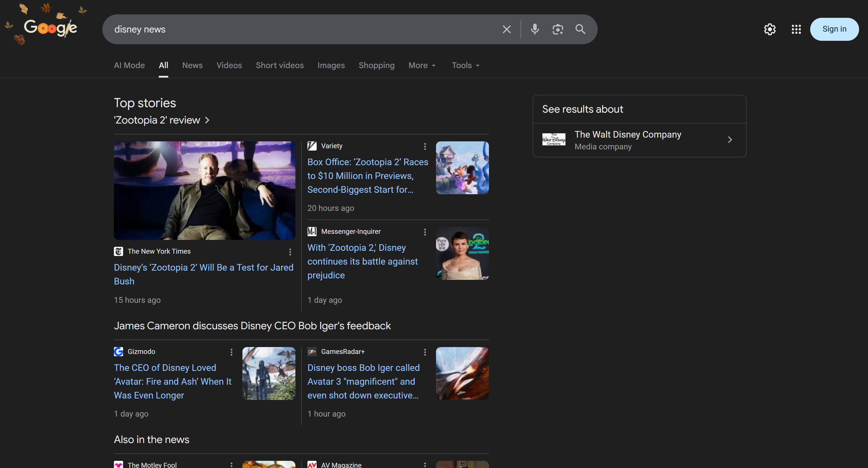Click the Avatar story thumbnail image
This screenshot has height=468, width=868.
[269, 373]
